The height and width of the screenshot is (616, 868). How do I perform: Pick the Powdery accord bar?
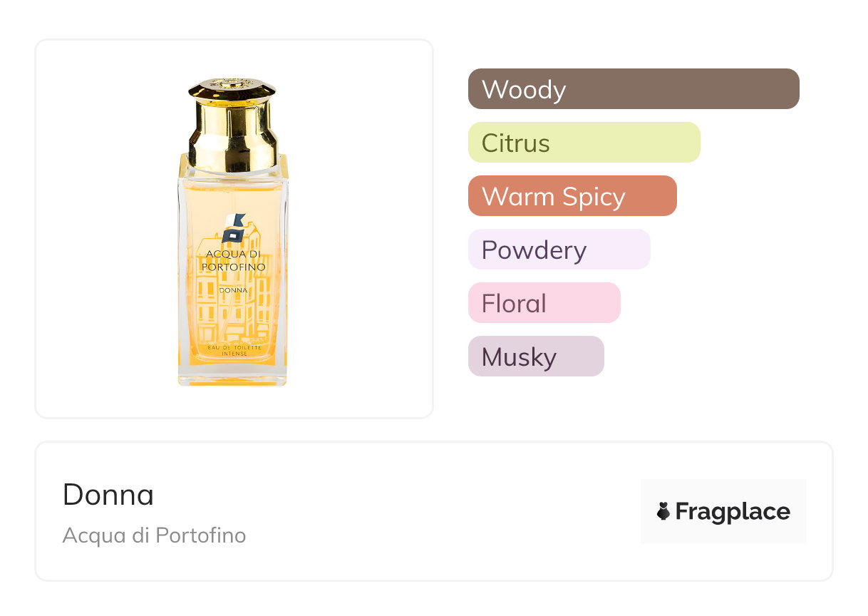point(559,250)
